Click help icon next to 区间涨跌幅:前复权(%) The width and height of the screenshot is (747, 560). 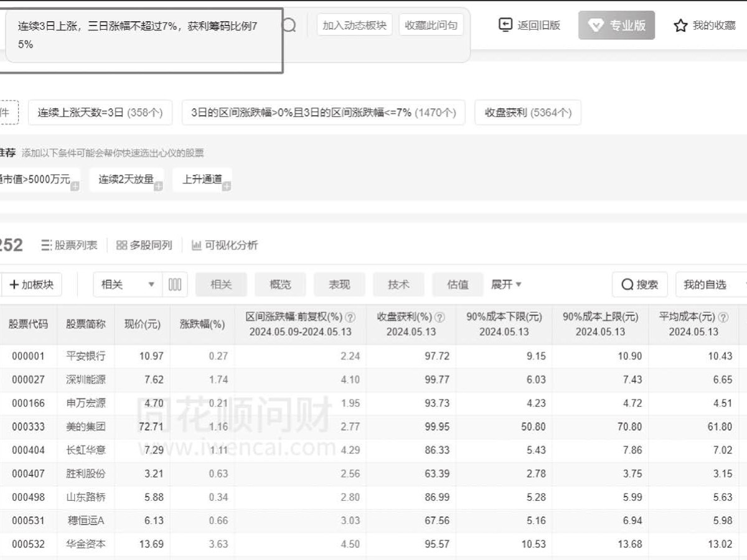pos(350,317)
